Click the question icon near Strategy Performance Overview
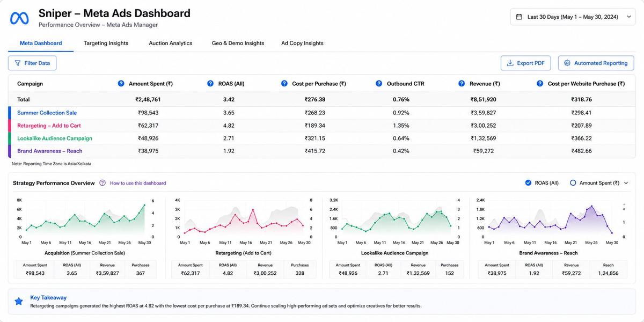Image resolution: width=644 pixels, height=322 pixels. point(103,183)
